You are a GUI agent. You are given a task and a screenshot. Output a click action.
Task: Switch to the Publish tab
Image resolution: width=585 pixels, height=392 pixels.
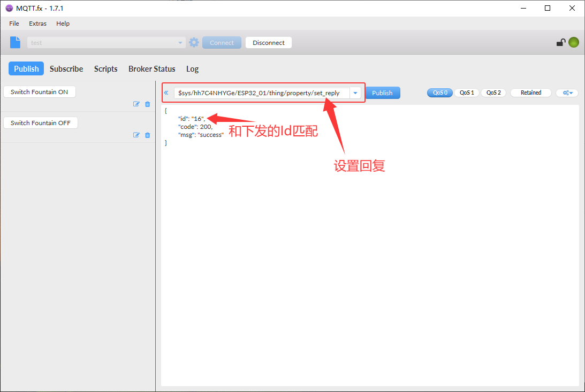[x=26, y=68]
